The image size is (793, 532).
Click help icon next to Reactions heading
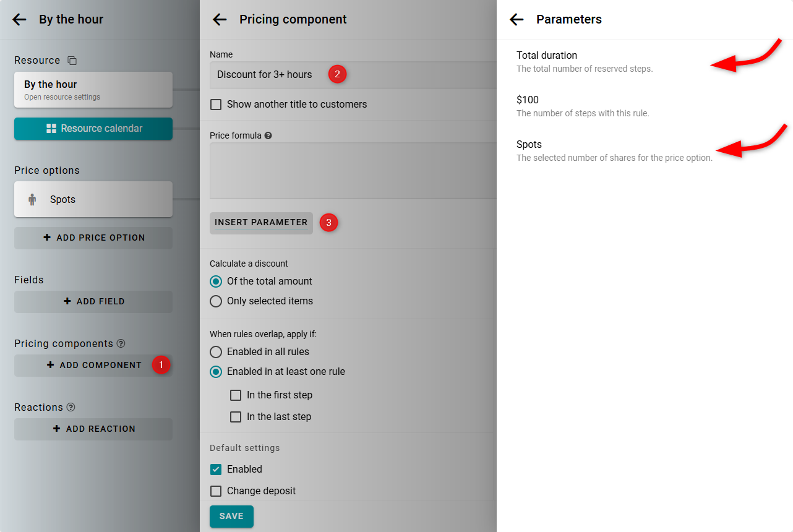(71, 407)
